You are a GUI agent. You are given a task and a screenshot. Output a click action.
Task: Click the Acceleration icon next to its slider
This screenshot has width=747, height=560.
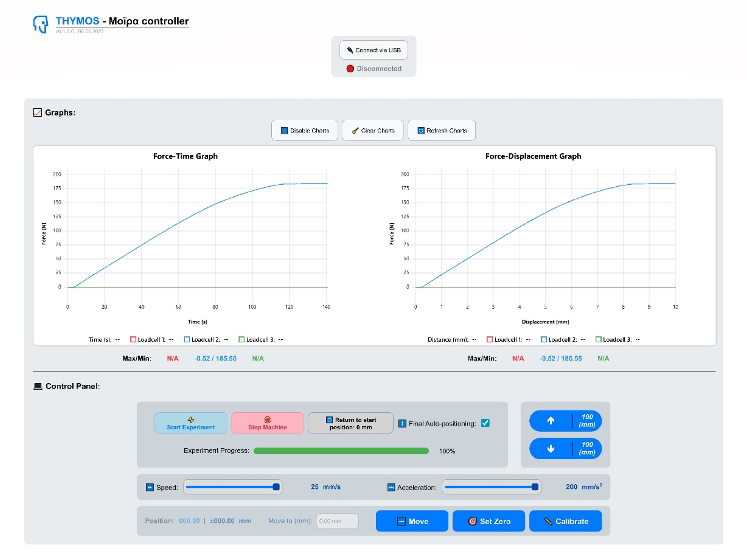click(x=391, y=487)
